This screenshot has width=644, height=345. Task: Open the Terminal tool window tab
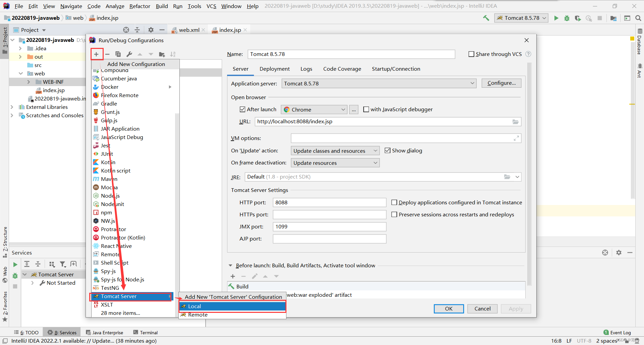[x=146, y=332]
